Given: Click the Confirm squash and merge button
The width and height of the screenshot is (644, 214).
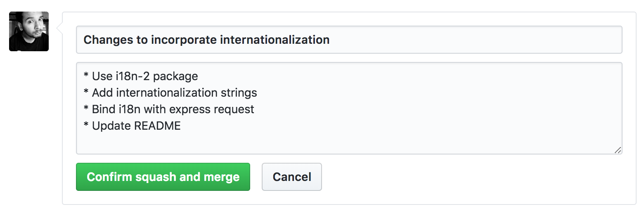Looking at the screenshot, I should pyautogui.click(x=163, y=177).
